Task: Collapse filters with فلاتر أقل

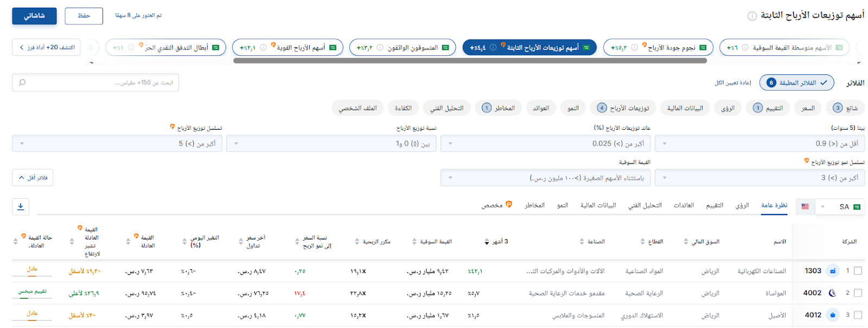Action: 33,178
